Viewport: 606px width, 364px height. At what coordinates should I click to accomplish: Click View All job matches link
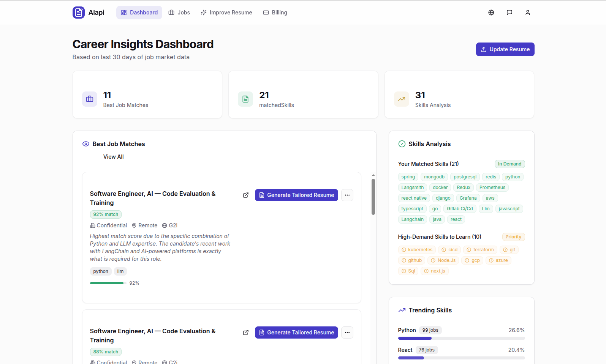113,157
